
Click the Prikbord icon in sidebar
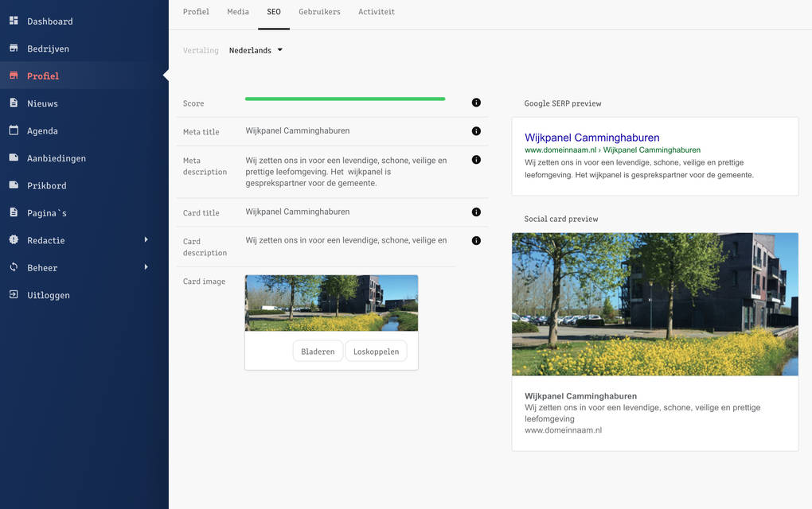tap(14, 185)
